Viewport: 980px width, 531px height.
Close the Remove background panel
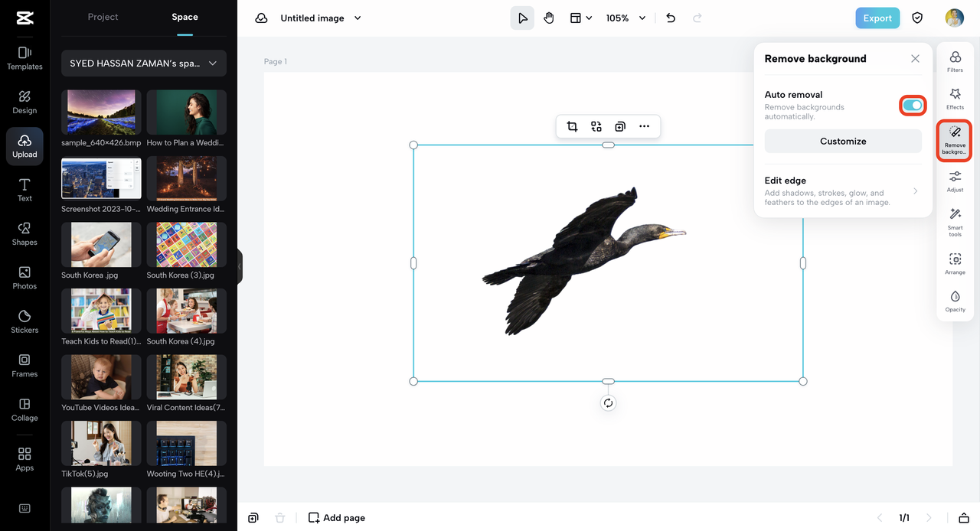(915, 58)
